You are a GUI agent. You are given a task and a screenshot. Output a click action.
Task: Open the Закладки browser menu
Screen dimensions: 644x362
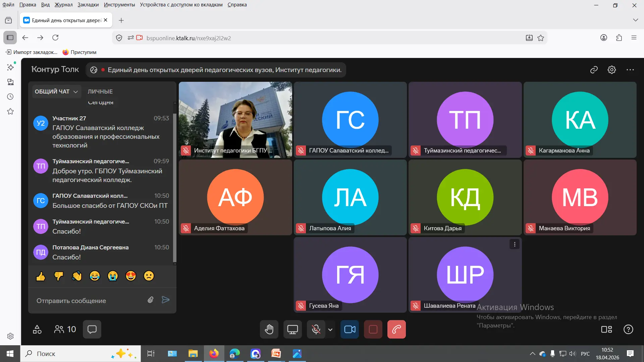pos(88,5)
